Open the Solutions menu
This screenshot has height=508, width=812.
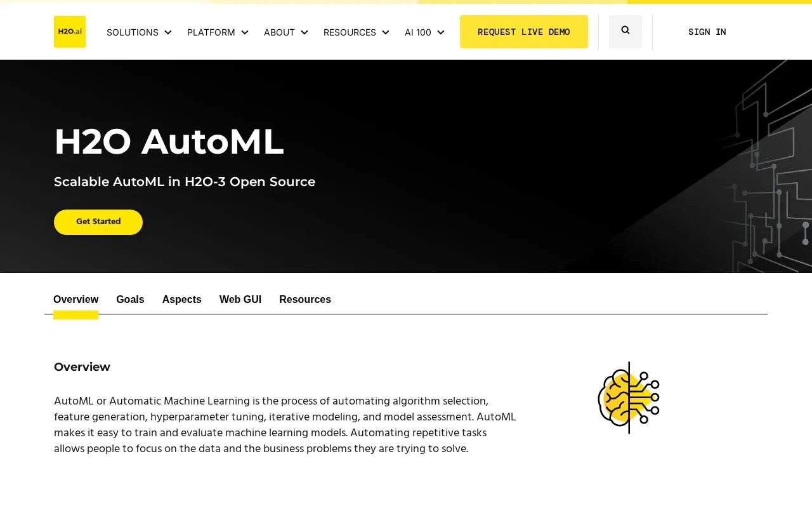(x=133, y=32)
